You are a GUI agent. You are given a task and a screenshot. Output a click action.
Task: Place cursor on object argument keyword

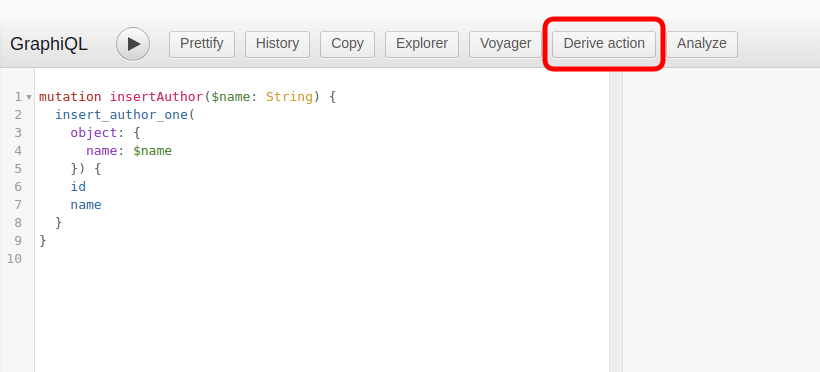(94, 133)
